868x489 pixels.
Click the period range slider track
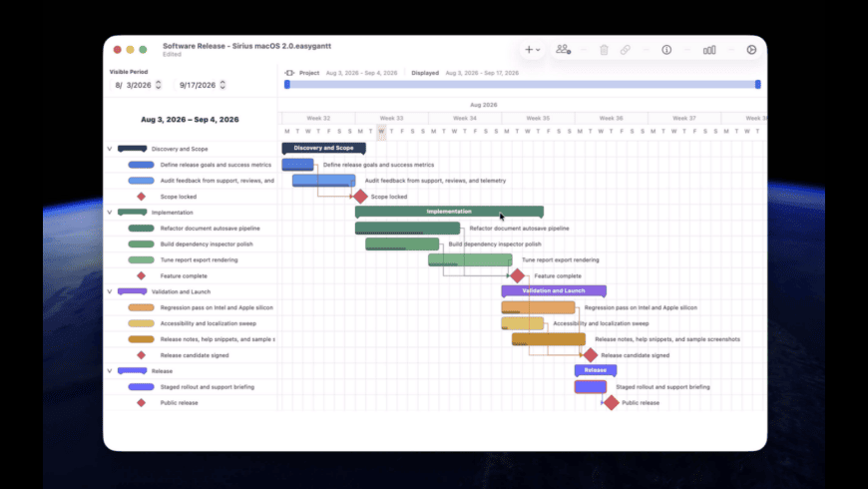click(523, 84)
